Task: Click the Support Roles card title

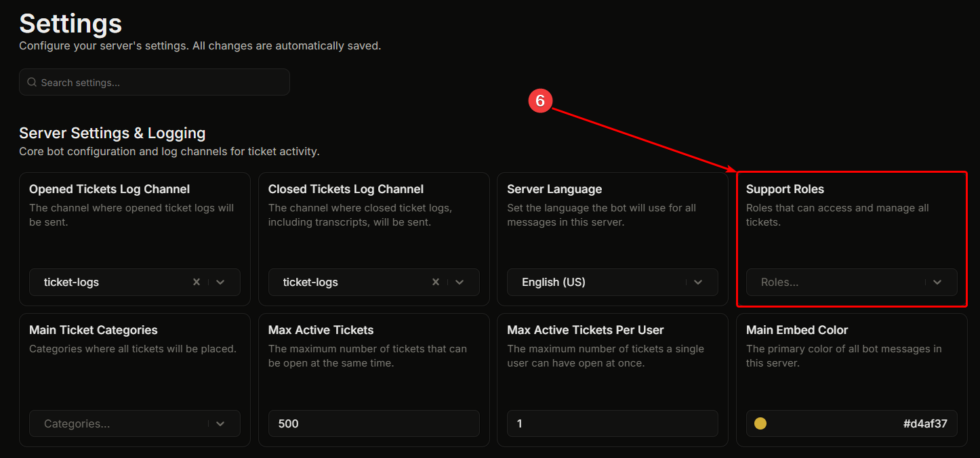Action: 785,189
